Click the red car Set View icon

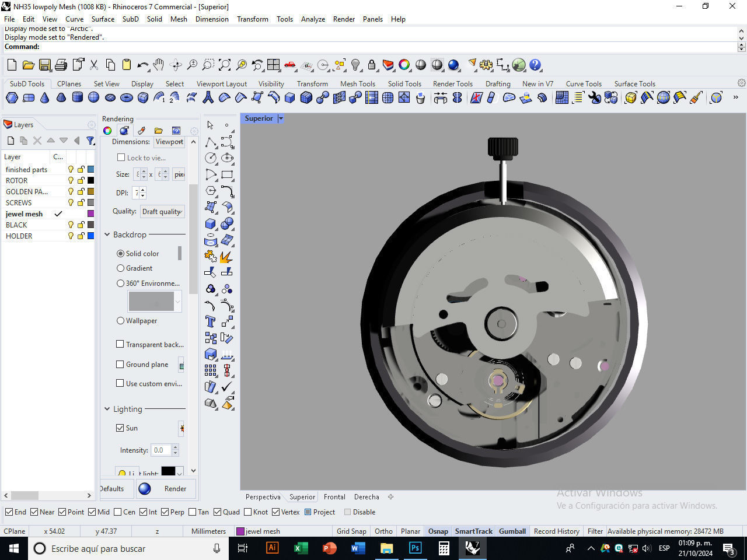point(290,65)
